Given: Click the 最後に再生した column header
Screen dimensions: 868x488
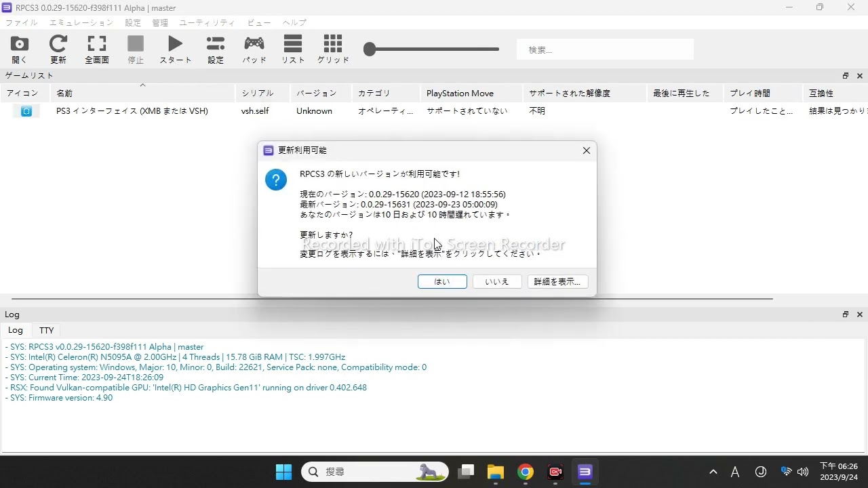Looking at the screenshot, I should pos(686,93).
